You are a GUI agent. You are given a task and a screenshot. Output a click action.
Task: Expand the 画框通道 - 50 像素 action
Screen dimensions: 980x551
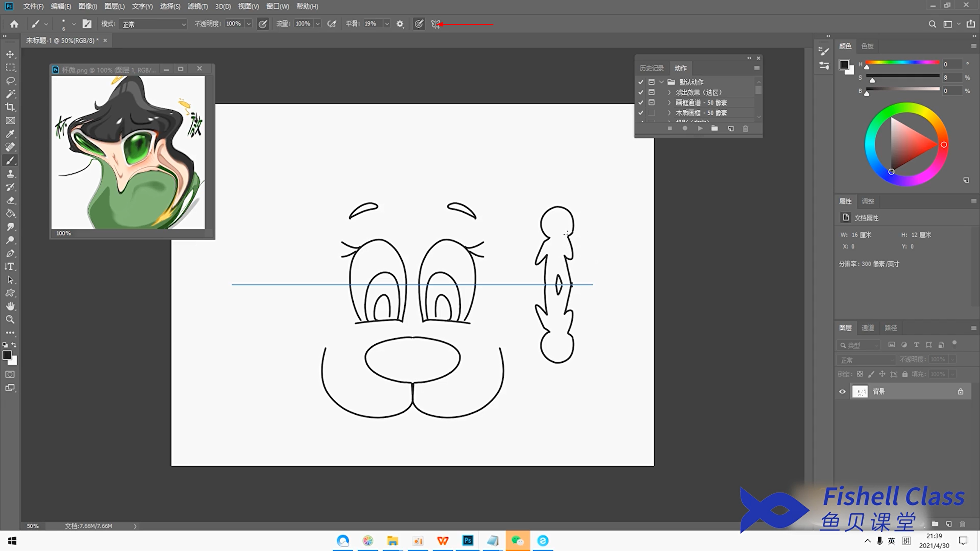[669, 103]
